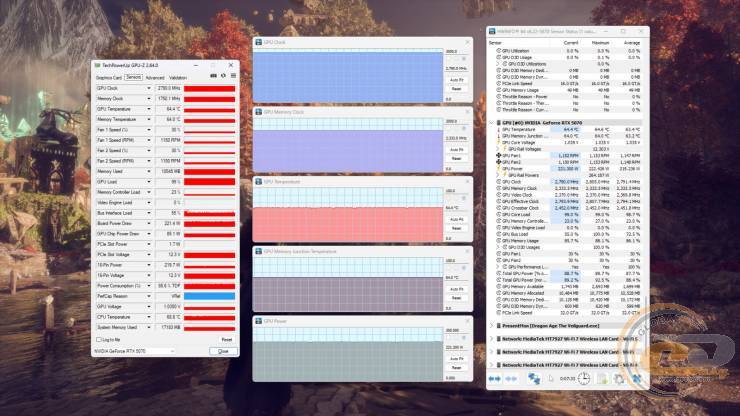Open the Validation tab
The height and width of the screenshot is (416, 740).
[178, 77]
